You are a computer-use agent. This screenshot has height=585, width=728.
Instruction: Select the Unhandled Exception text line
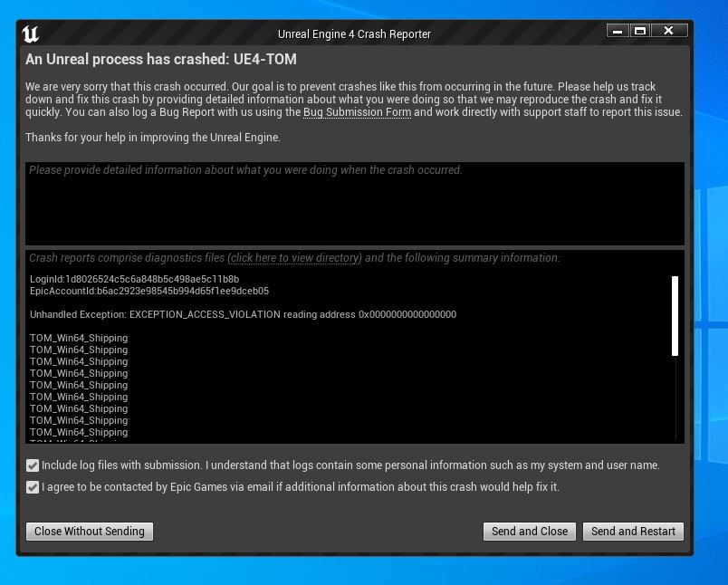tap(244, 314)
